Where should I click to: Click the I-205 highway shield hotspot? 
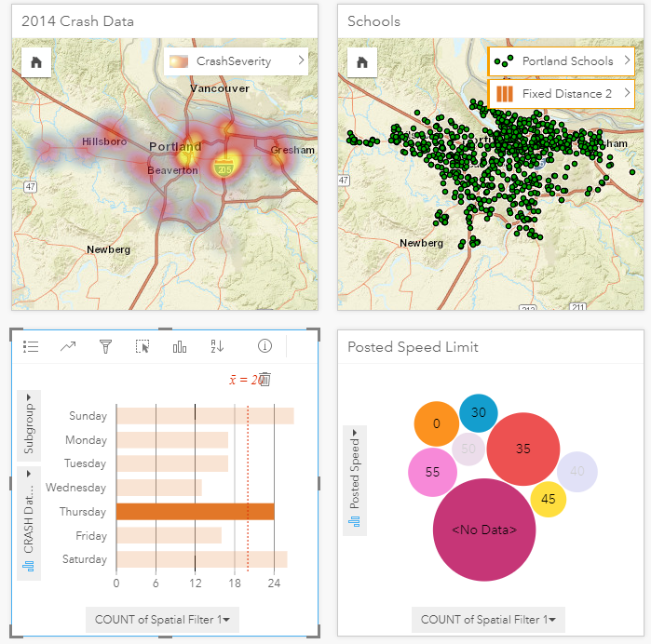[224, 167]
